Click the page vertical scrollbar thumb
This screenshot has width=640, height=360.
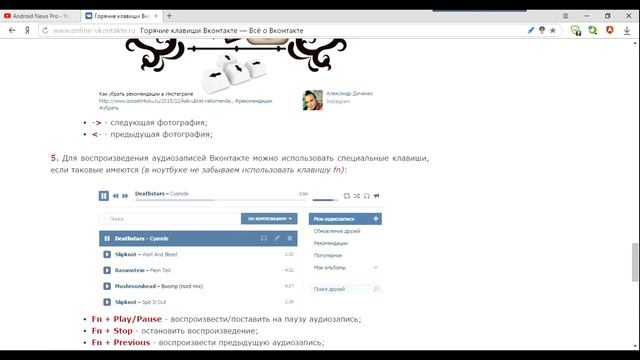pyautogui.click(x=635, y=262)
